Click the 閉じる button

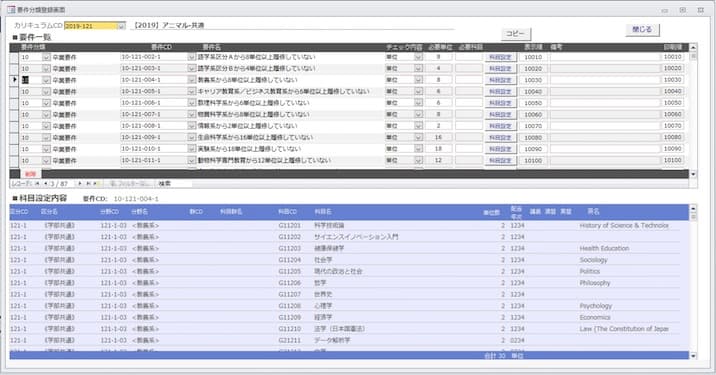(x=642, y=29)
